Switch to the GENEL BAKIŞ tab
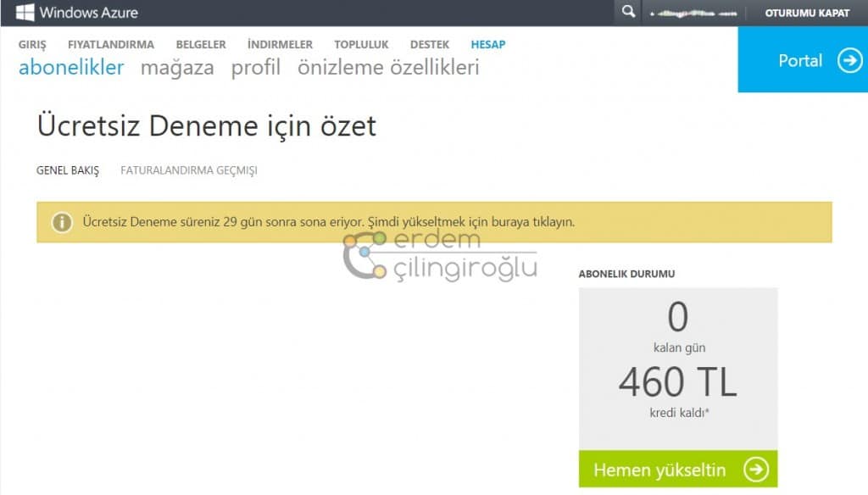 coord(68,170)
